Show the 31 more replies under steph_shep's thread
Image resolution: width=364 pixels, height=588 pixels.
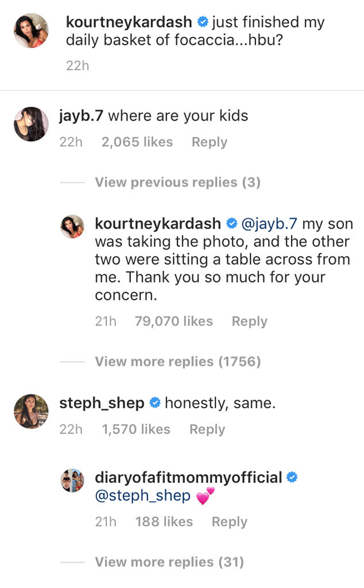click(x=171, y=562)
